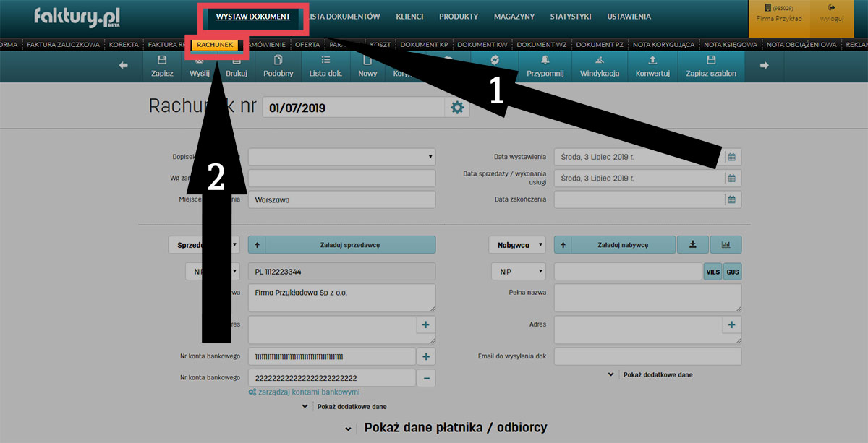Open the USTAWIENIA menu
868x443 pixels.
click(x=629, y=16)
